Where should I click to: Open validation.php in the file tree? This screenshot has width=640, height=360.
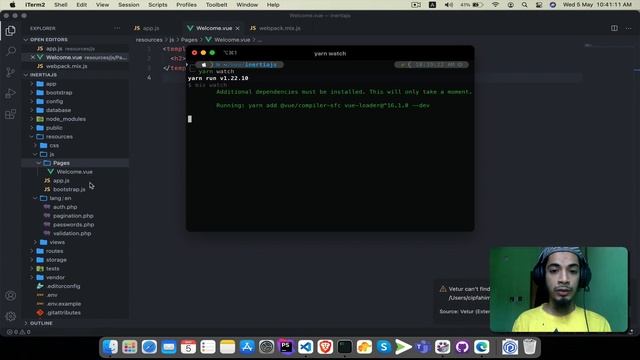pos(72,233)
